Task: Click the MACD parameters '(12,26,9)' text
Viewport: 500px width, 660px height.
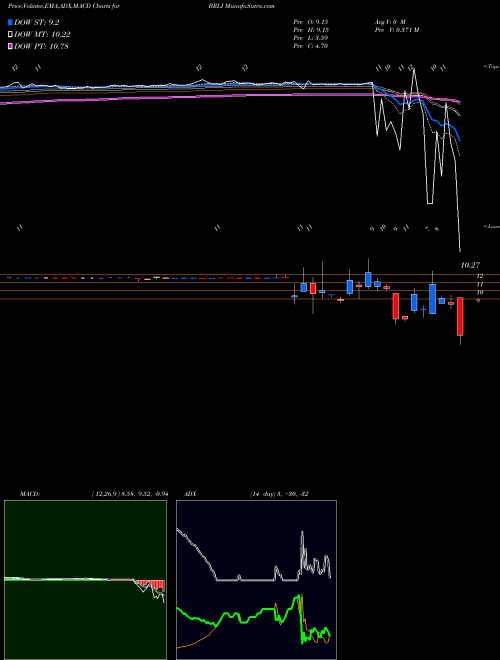Action: click(x=105, y=494)
